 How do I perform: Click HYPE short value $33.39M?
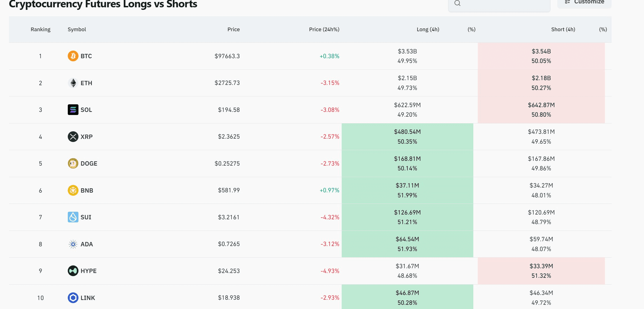541,266
